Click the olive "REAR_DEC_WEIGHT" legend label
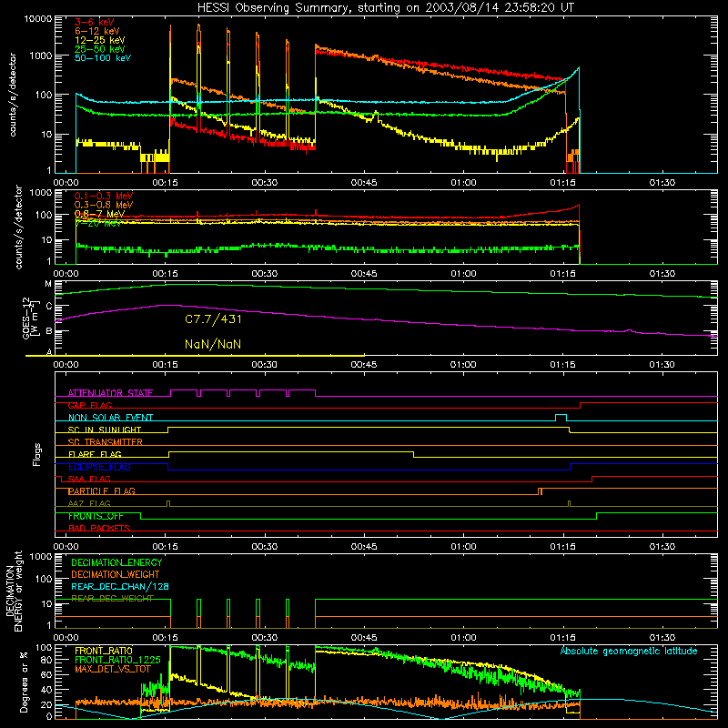The height and width of the screenshot is (728, 728). (x=112, y=599)
